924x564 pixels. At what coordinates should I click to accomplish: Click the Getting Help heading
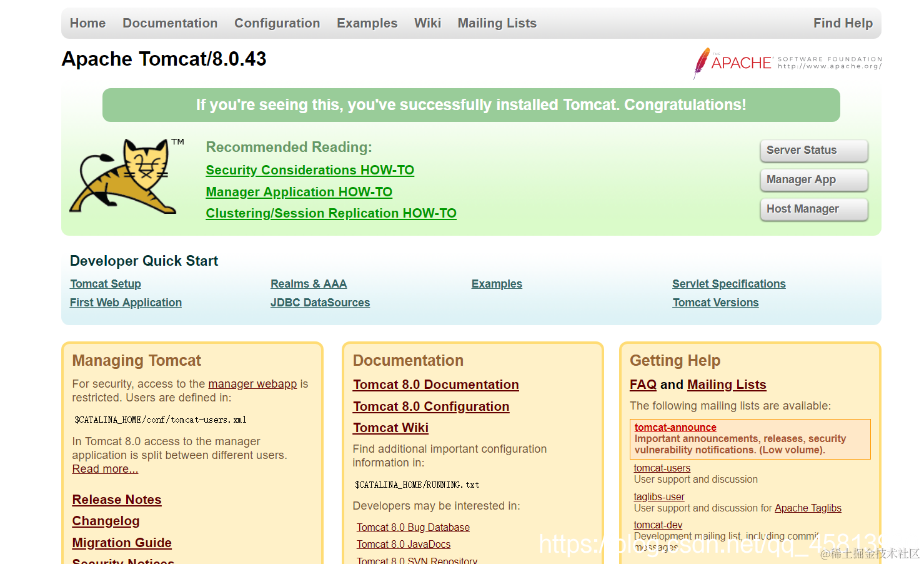675,361
